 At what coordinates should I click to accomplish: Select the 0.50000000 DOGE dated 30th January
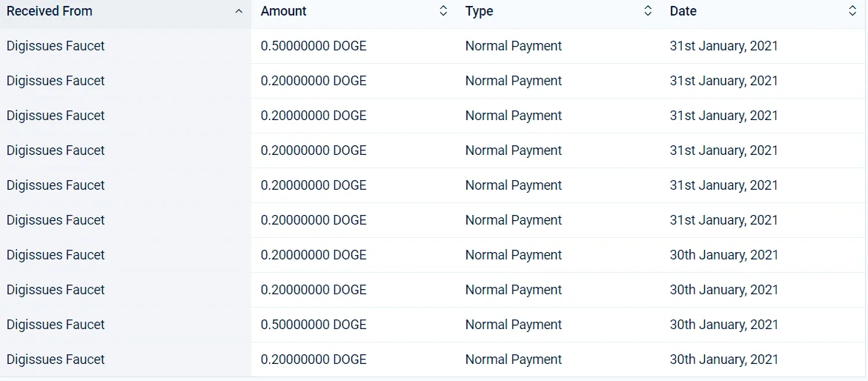tap(314, 325)
